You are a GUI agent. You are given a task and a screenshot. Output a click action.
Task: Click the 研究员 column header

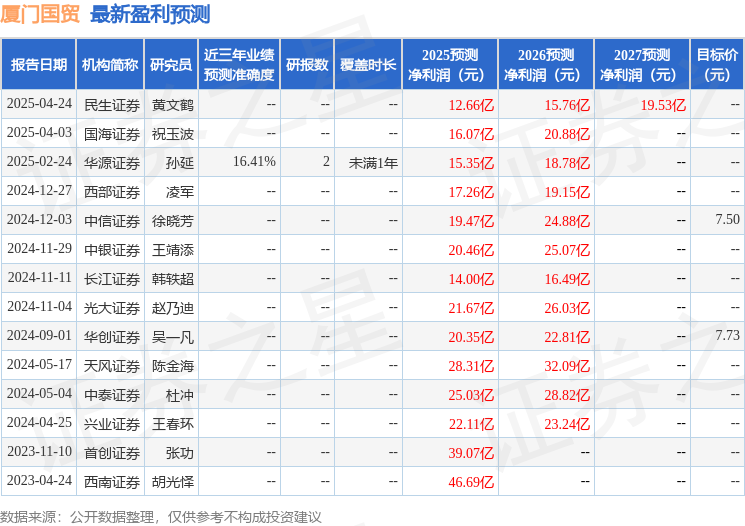pos(171,65)
